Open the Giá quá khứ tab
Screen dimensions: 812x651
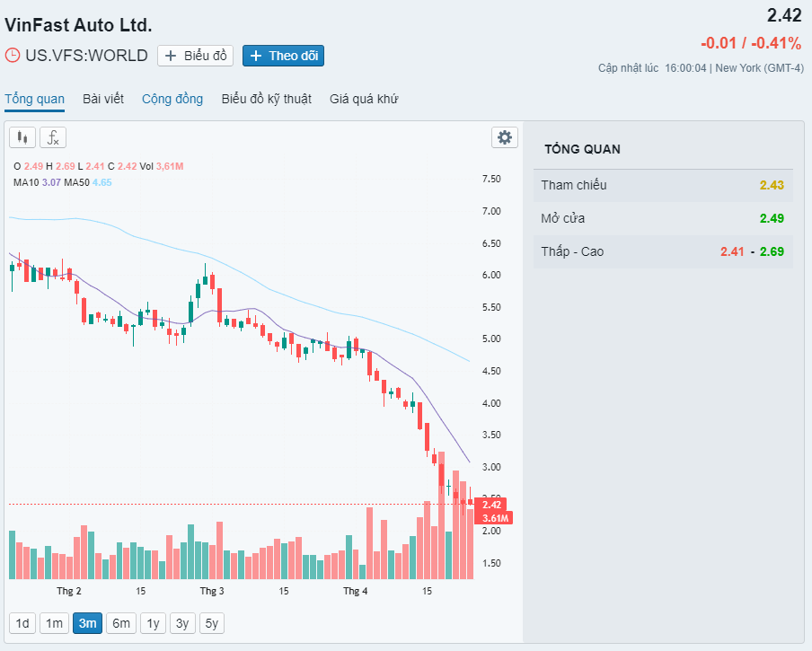(364, 99)
